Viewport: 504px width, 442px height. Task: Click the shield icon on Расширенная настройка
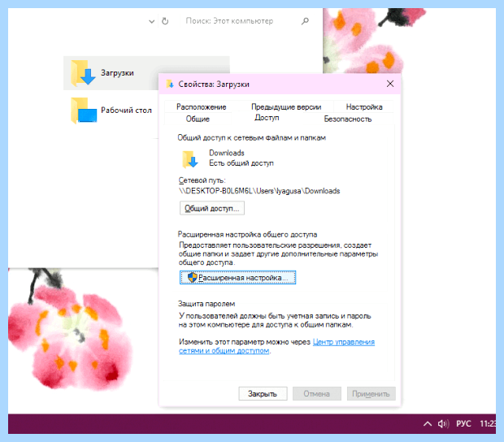(192, 277)
